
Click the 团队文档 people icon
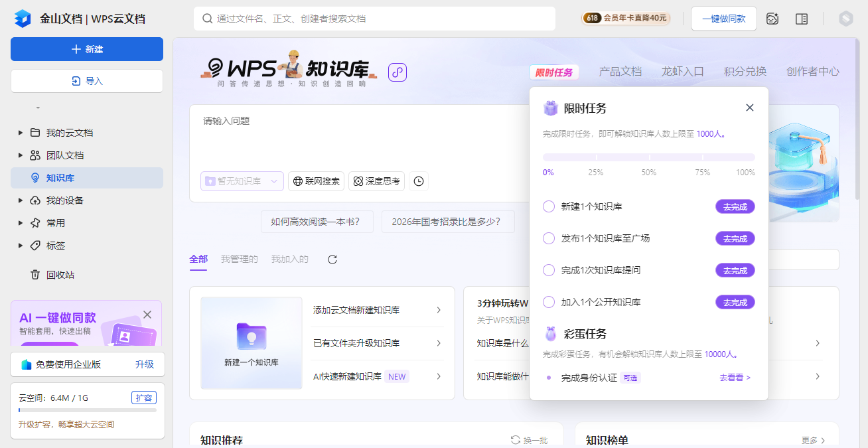[x=35, y=155]
